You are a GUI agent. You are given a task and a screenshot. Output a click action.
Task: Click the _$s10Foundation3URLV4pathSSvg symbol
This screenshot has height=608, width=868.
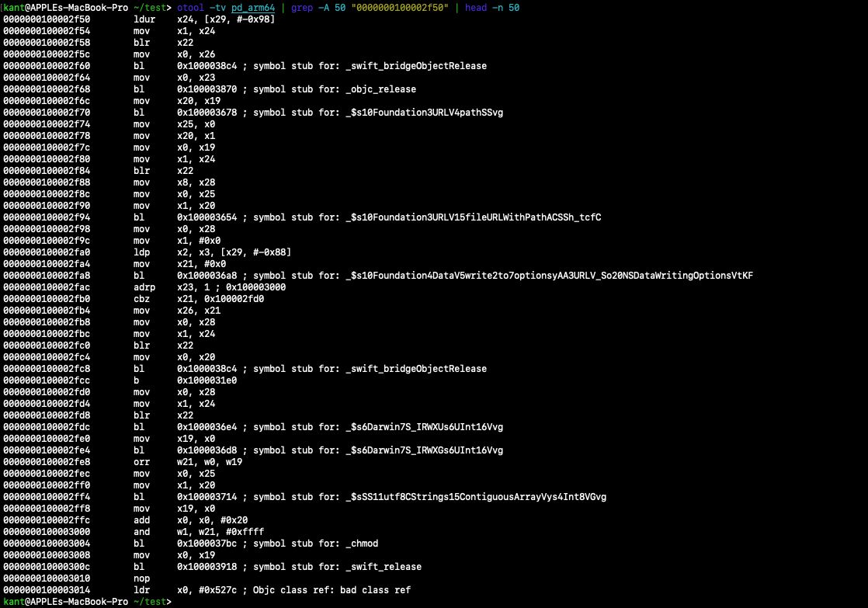pyautogui.click(x=425, y=113)
